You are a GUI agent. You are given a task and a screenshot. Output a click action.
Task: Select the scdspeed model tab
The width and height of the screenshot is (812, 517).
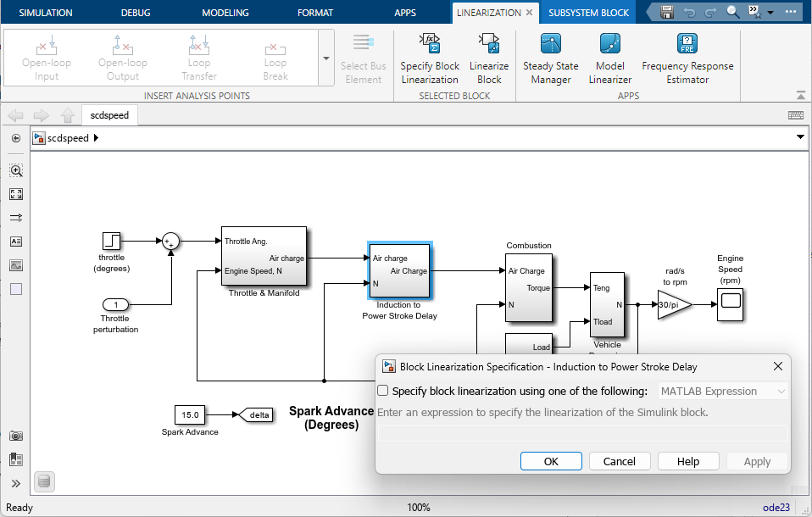109,115
